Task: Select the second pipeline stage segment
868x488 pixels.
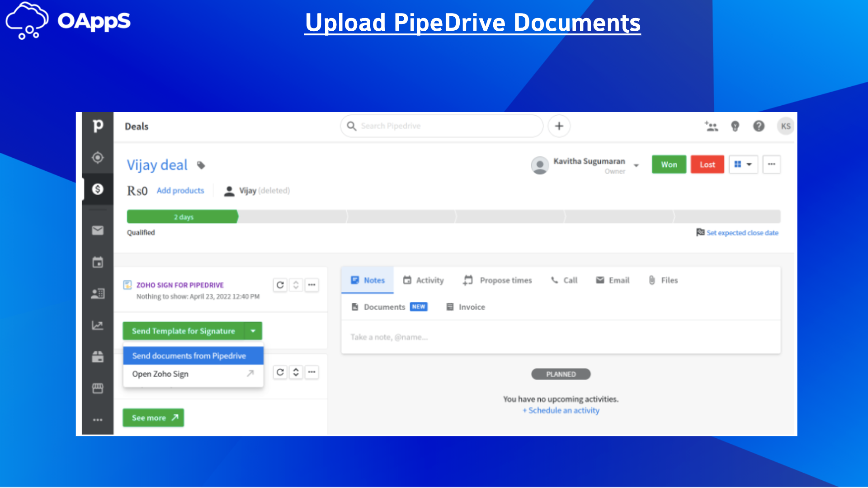Action: pos(293,217)
